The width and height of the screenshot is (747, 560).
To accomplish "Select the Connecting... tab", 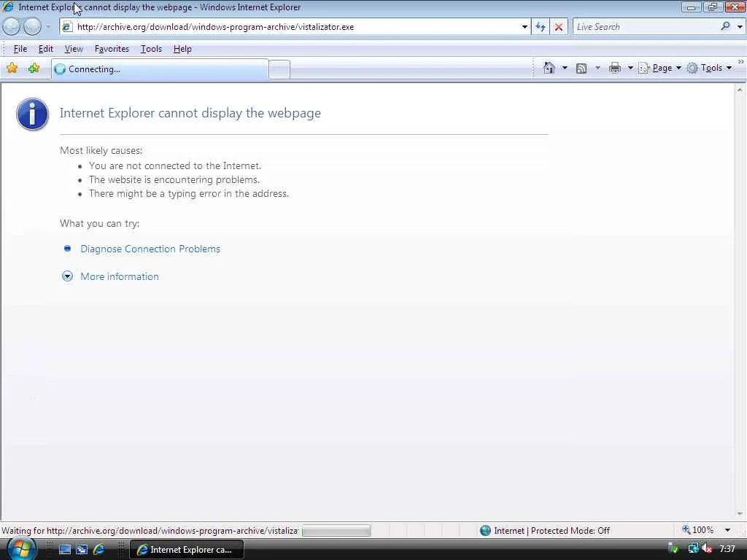I will click(160, 69).
